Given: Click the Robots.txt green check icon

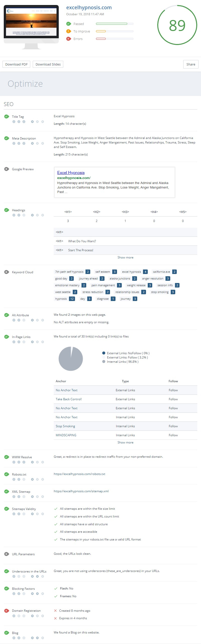Looking at the screenshot, I should pyautogui.click(x=7, y=474).
